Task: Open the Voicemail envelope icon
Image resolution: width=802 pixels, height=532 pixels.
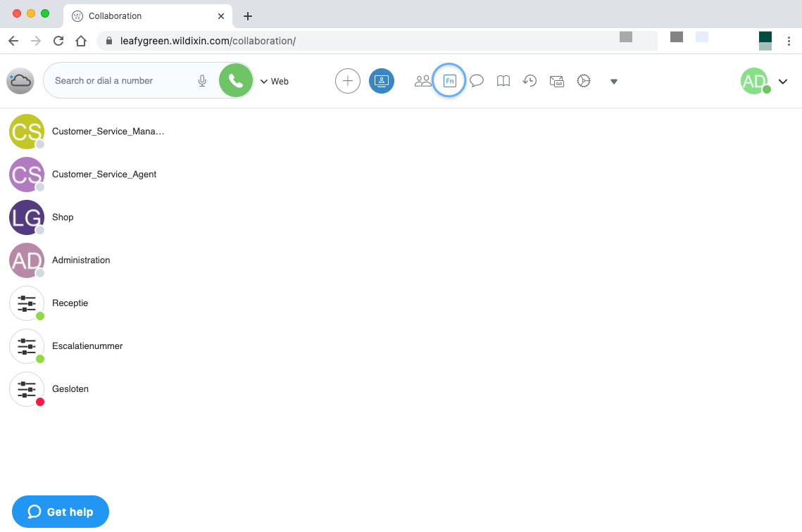Action: click(556, 81)
